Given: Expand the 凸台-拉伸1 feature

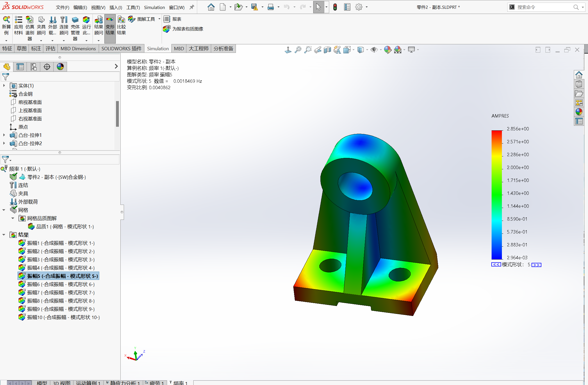Looking at the screenshot, I should pos(4,135).
